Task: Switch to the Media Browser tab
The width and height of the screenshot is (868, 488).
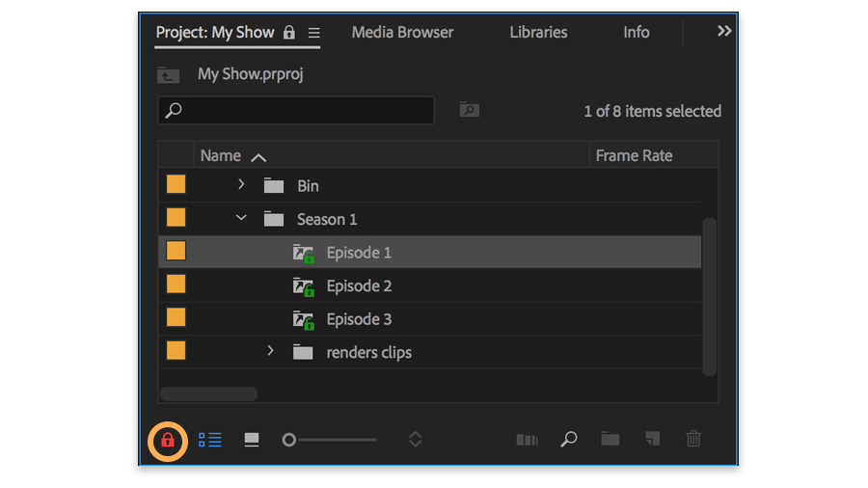Action: [402, 32]
